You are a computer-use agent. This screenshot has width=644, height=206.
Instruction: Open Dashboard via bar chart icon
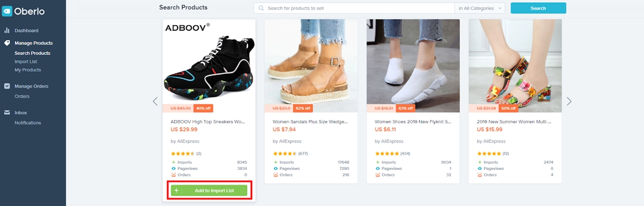point(7,31)
